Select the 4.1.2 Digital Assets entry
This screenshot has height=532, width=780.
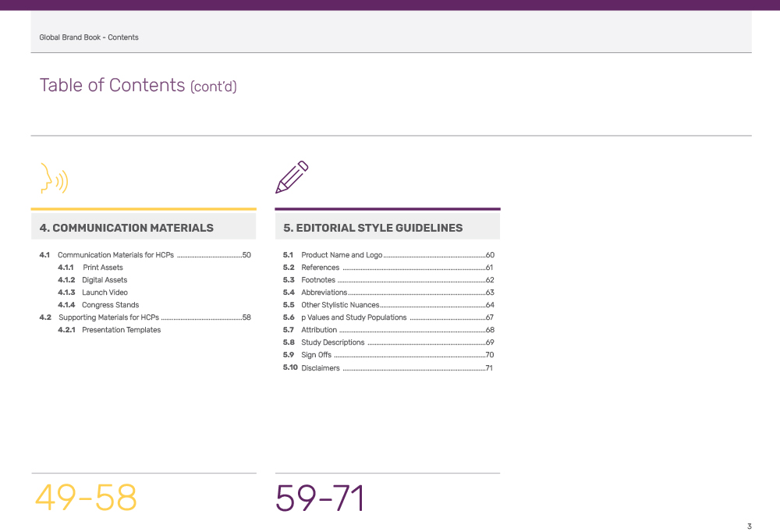pos(104,280)
